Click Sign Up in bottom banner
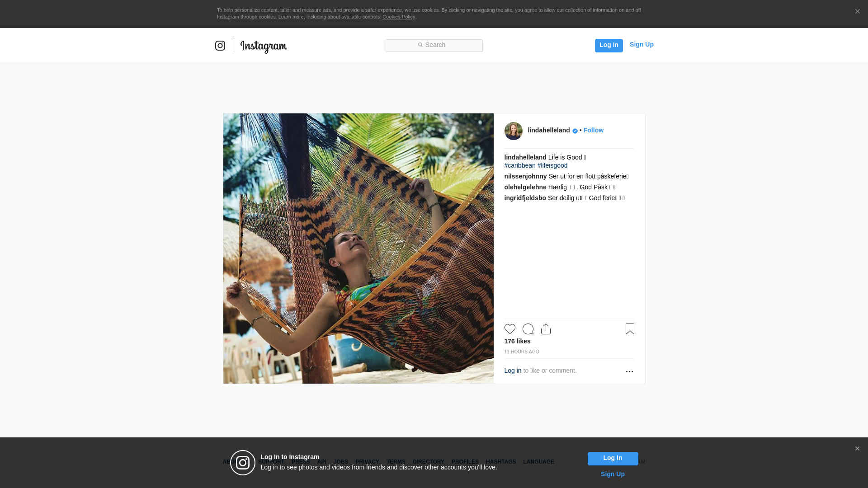Image resolution: width=868 pixels, height=488 pixels. (613, 474)
